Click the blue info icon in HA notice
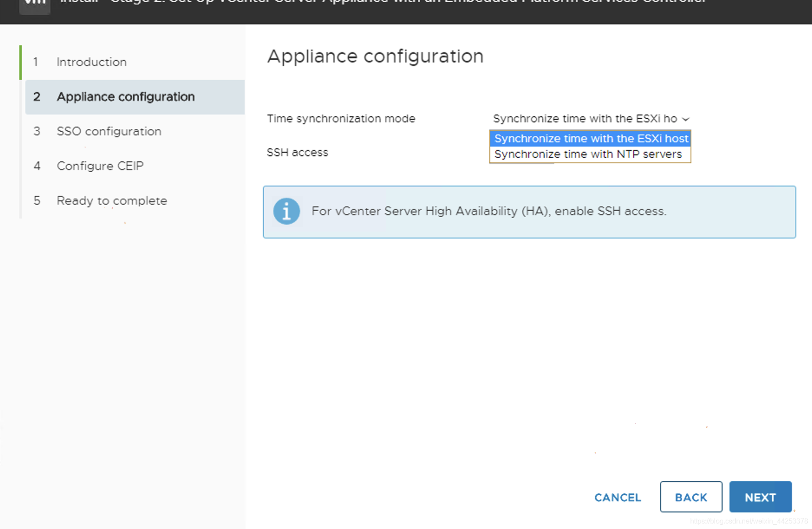This screenshot has width=812, height=529. coord(286,211)
